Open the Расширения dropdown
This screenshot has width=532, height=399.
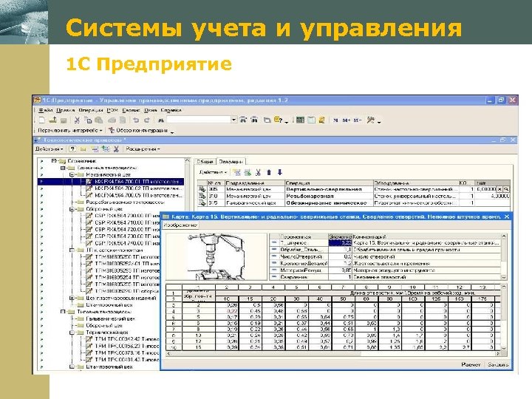[143, 149]
